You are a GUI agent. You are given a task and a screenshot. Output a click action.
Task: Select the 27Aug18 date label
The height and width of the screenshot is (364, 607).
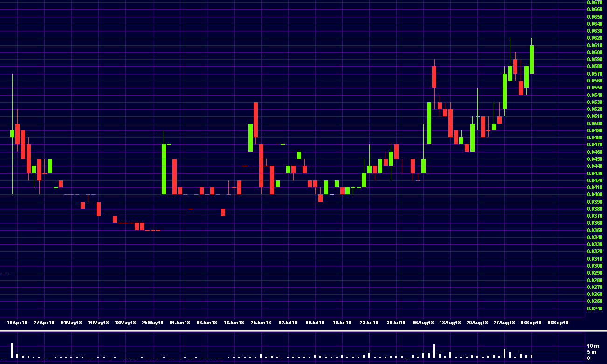(504, 323)
